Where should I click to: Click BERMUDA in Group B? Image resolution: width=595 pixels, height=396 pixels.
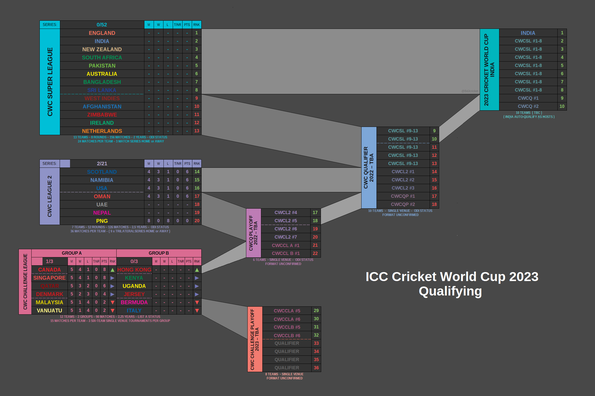(x=134, y=302)
